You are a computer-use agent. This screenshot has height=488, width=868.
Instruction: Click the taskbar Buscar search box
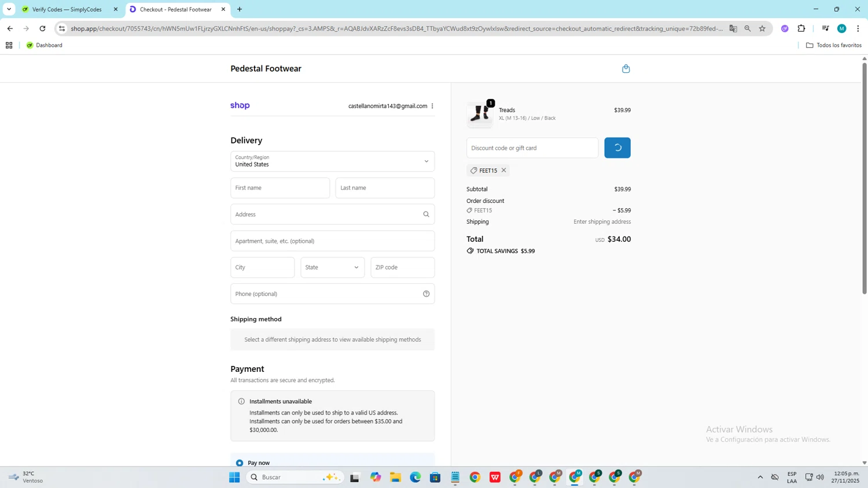click(x=295, y=477)
